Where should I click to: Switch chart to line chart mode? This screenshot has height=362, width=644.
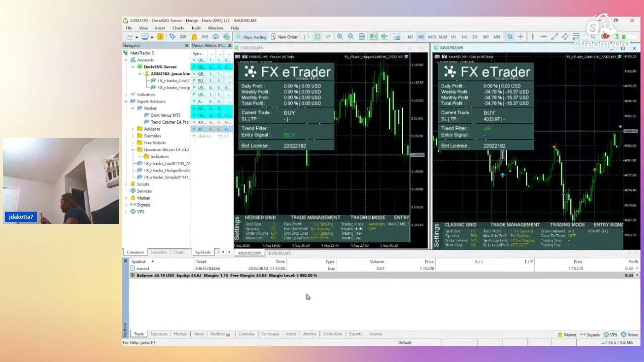328,37
